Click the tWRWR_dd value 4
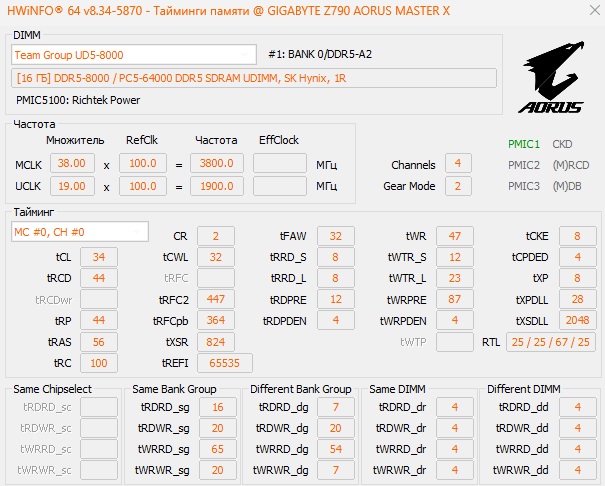 click(578, 470)
